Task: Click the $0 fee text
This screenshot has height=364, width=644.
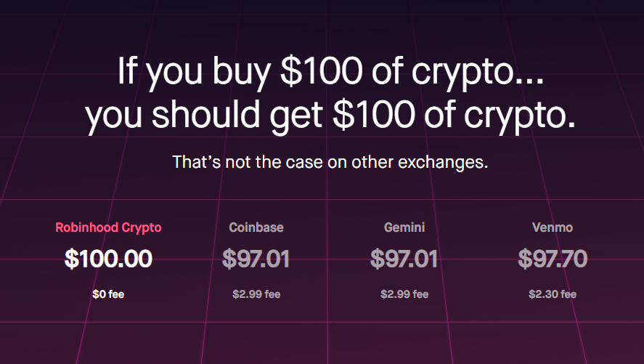Action: [108, 294]
